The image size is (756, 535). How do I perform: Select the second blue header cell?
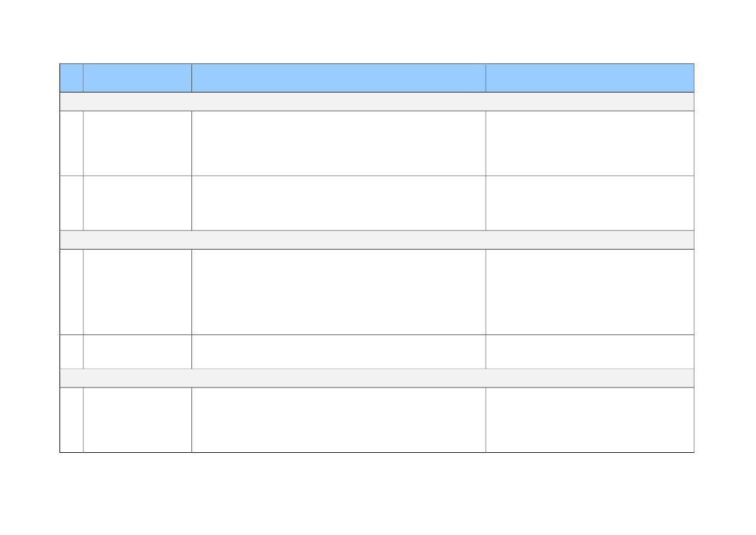[137, 78]
